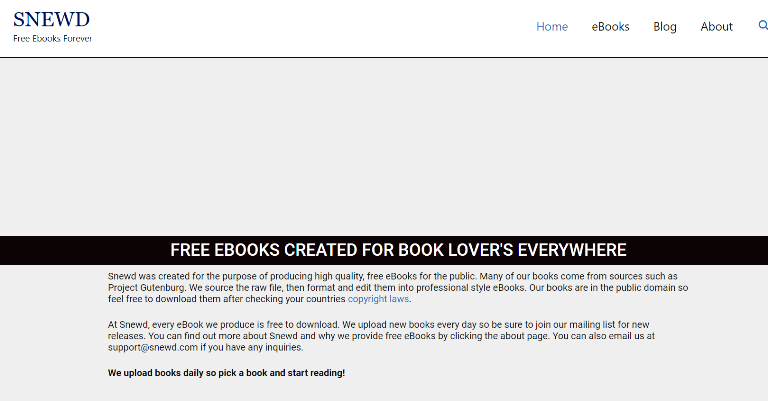768x401 pixels.
Task: Click the support@snewd.com email address
Action: pyautogui.click(x=153, y=347)
